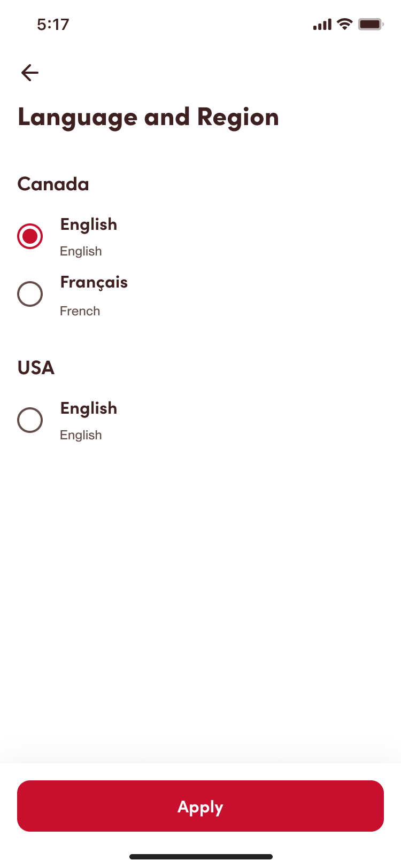Tap the Language and Region title

148,117
